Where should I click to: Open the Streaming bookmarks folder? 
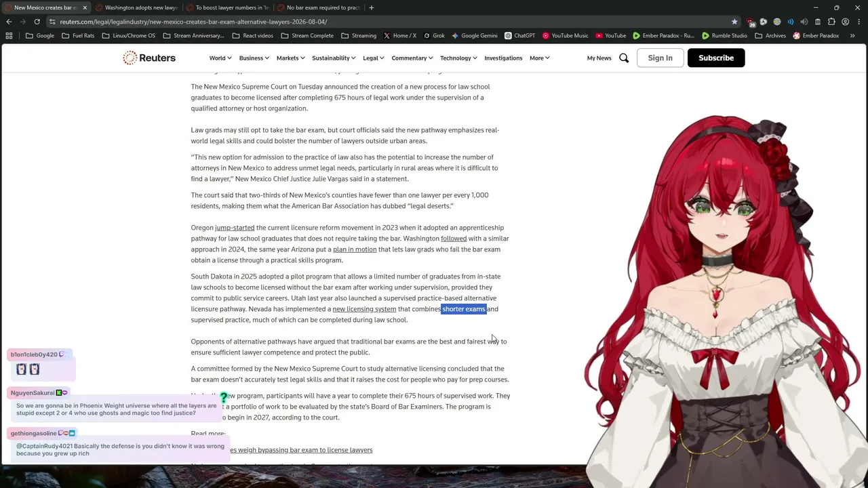tap(359, 36)
